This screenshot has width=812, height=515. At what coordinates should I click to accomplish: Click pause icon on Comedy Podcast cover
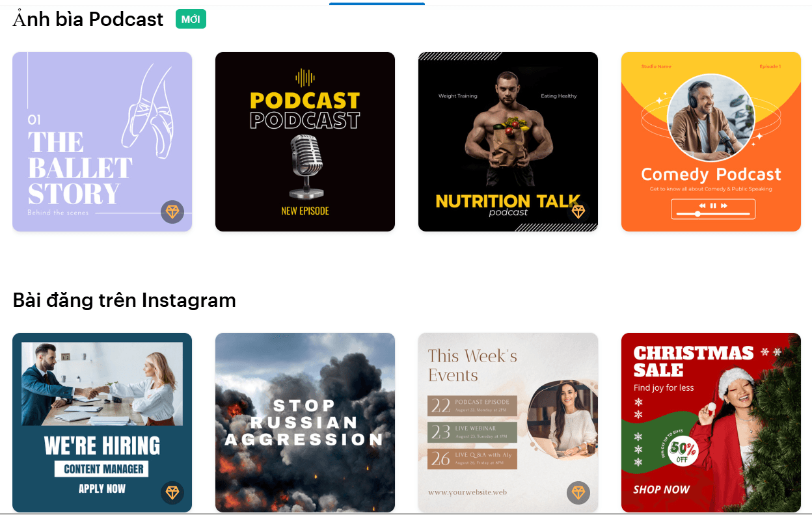pos(713,205)
